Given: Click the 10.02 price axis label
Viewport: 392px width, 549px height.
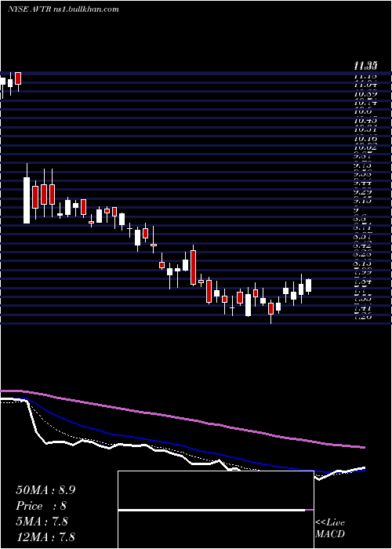Looking at the screenshot, I should tap(365, 147).
